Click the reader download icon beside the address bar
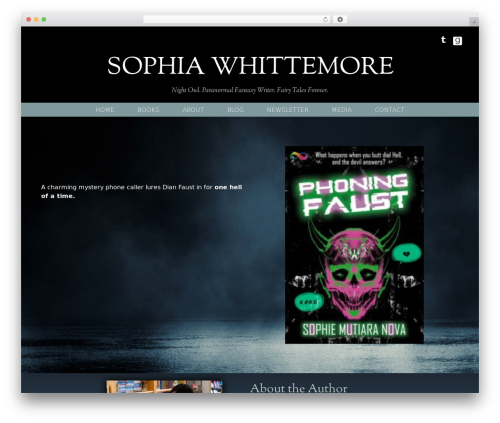This screenshot has height=423, width=500. [340, 19]
